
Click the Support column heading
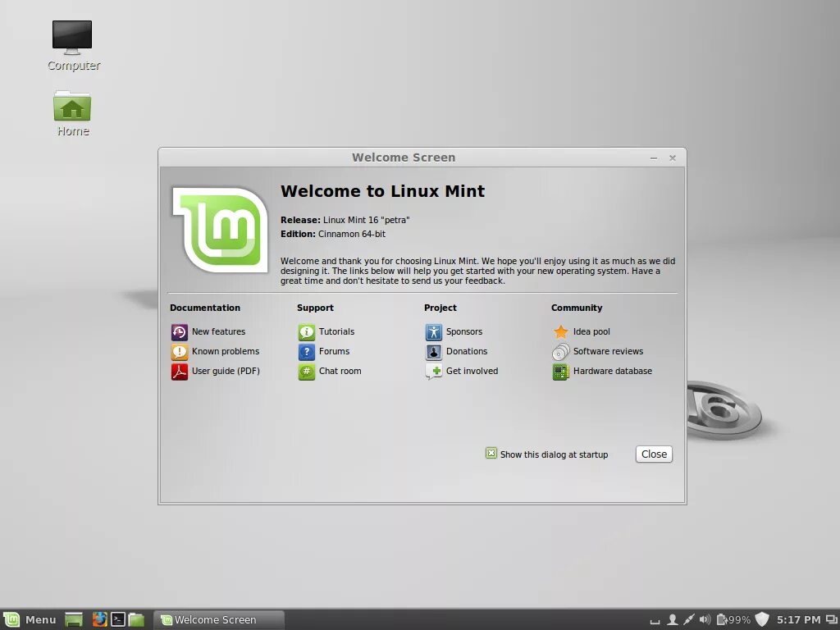(316, 308)
